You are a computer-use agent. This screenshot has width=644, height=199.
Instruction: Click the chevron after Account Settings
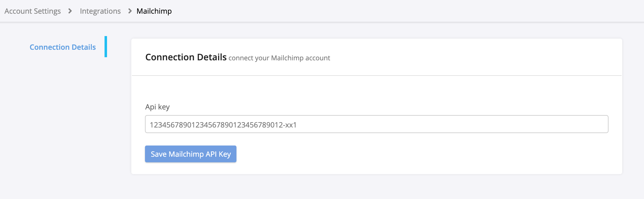point(70,11)
